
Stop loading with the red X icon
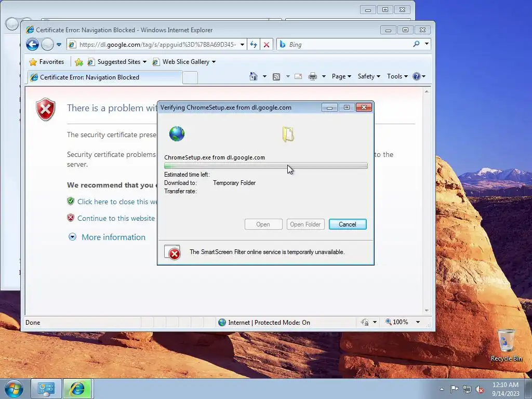267,45
